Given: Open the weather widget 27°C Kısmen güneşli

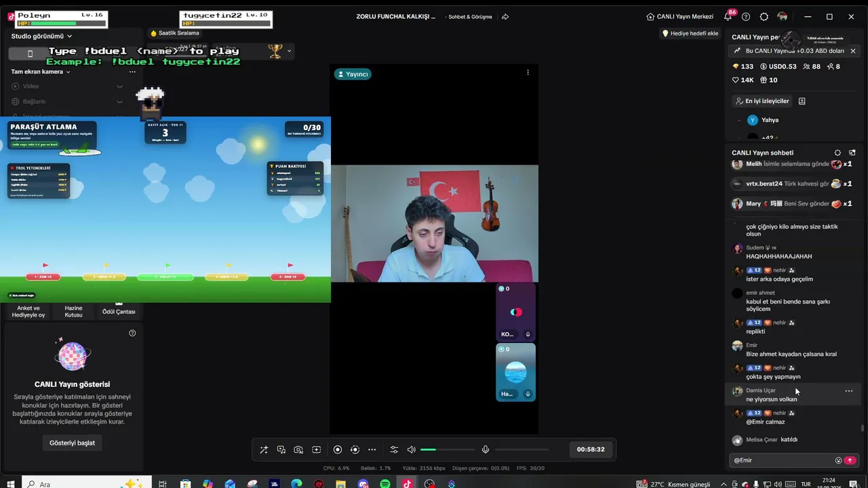Looking at the screenshot, I should (x=673, y=484).
